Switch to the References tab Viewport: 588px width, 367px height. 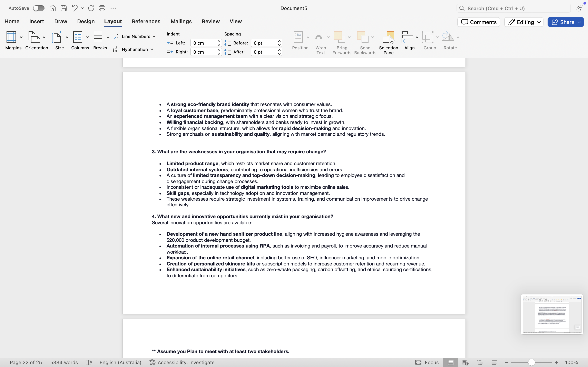click(x=146, y=21)
